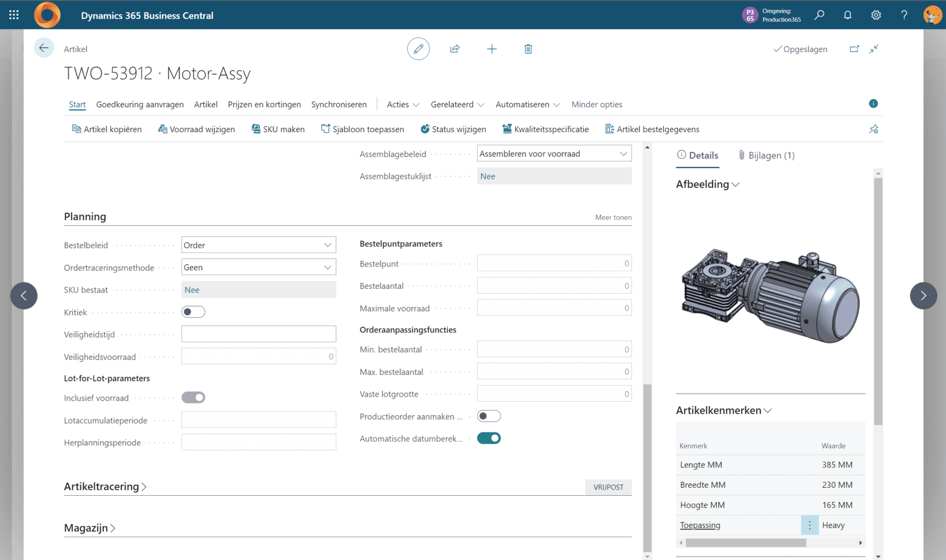Open notifications bell icon
This screenshot has width=946, height=560.
pyautogui.click(x=847, y=15)
